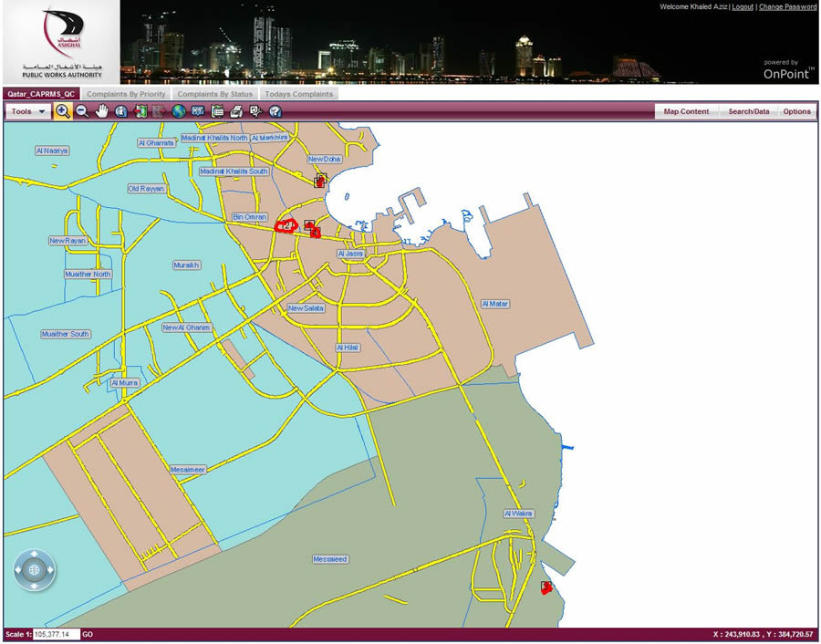The image size is (821, 644).
Task: Click the Al Markhiya map label
Action: (270, 138)
